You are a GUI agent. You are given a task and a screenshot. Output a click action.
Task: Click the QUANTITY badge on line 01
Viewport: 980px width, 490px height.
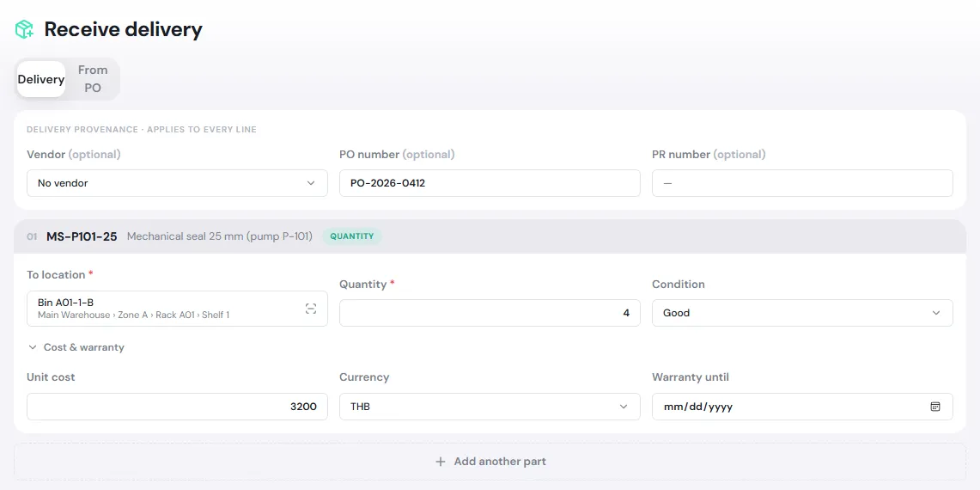coord(352,236)
